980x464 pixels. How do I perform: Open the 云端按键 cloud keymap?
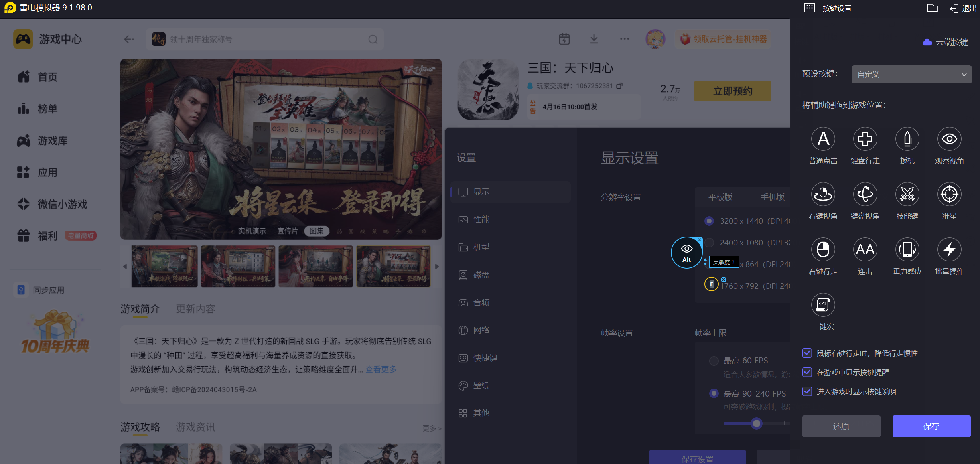coord(946,42)
